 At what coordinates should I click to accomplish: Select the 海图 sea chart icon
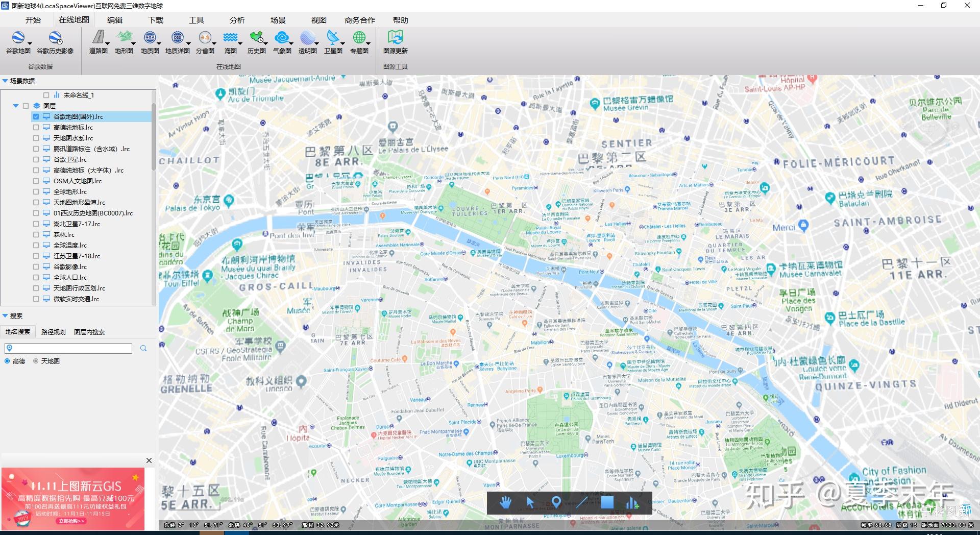[230, 38]
